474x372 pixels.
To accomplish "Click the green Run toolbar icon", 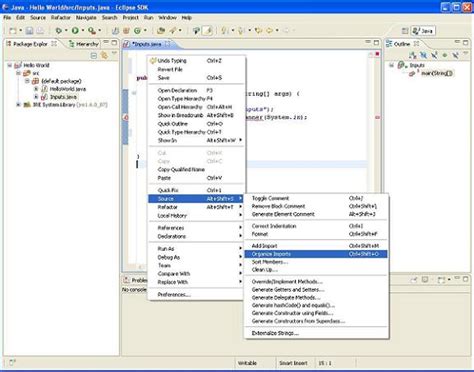I will (75, 31).
